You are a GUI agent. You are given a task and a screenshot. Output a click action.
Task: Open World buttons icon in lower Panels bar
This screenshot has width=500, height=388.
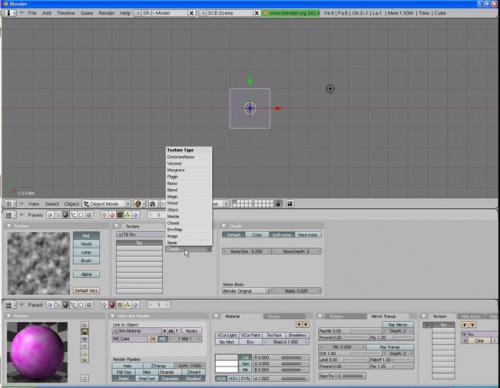(135, 305)
